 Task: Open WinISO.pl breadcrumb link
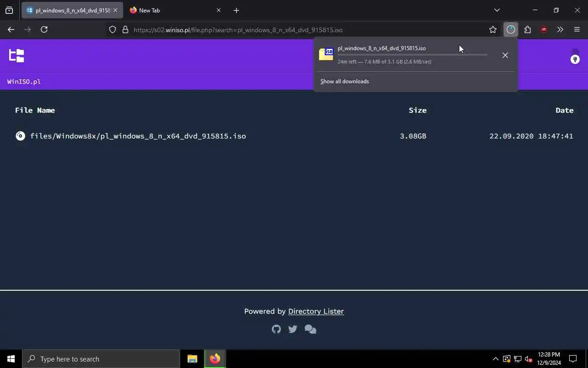(x=24, y=81)
